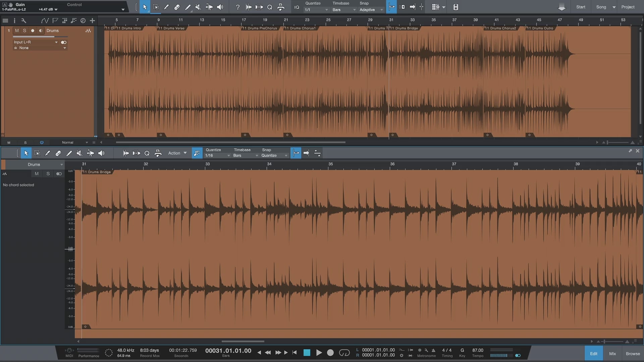Open the Action menu dropdown
The image size is (644, 362).
tap(177, 153)
